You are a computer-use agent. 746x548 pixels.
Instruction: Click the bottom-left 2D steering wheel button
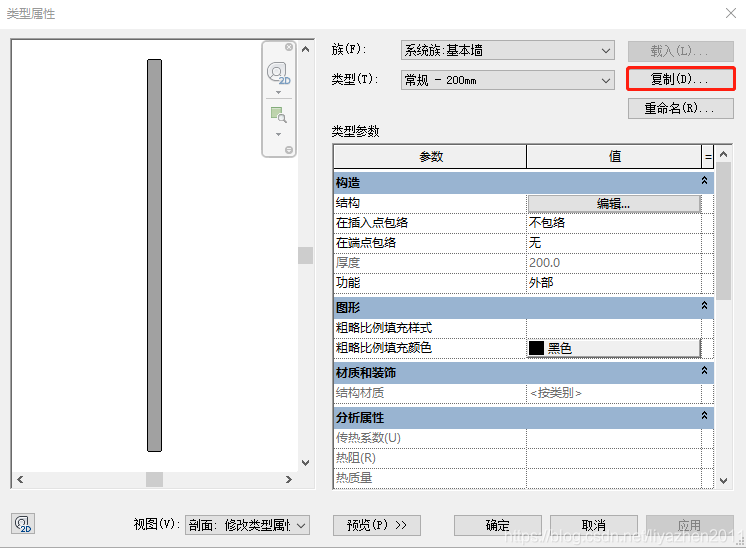click(23, 524)
